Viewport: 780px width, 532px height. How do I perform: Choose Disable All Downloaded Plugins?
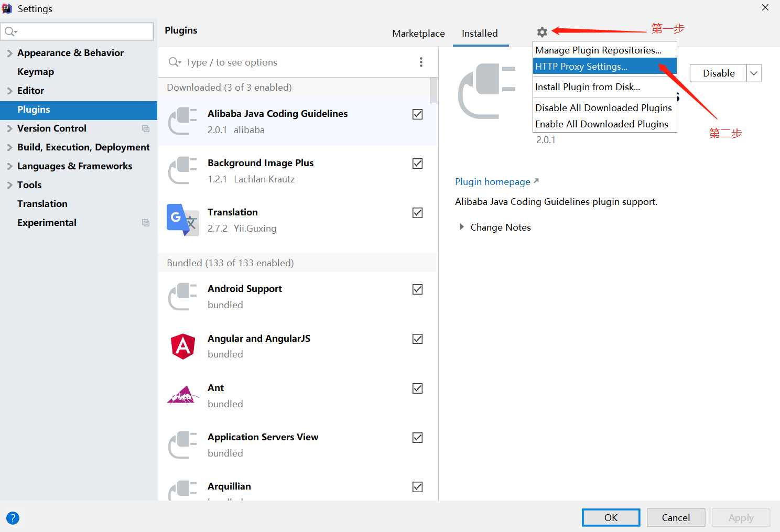605,108
